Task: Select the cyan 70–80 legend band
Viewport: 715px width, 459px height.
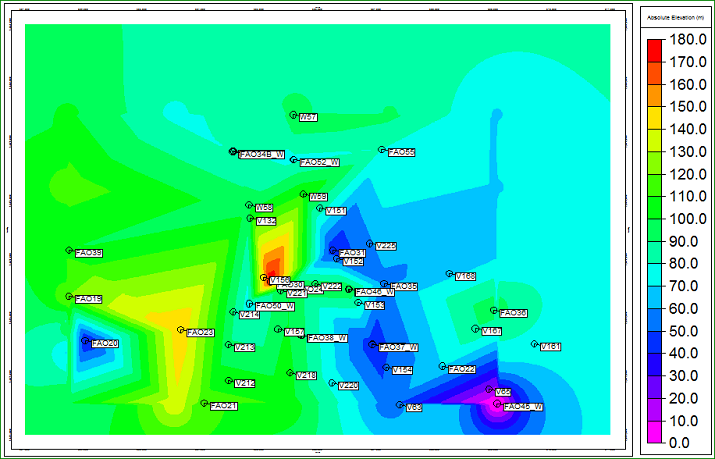Action: tap(654, 275)
